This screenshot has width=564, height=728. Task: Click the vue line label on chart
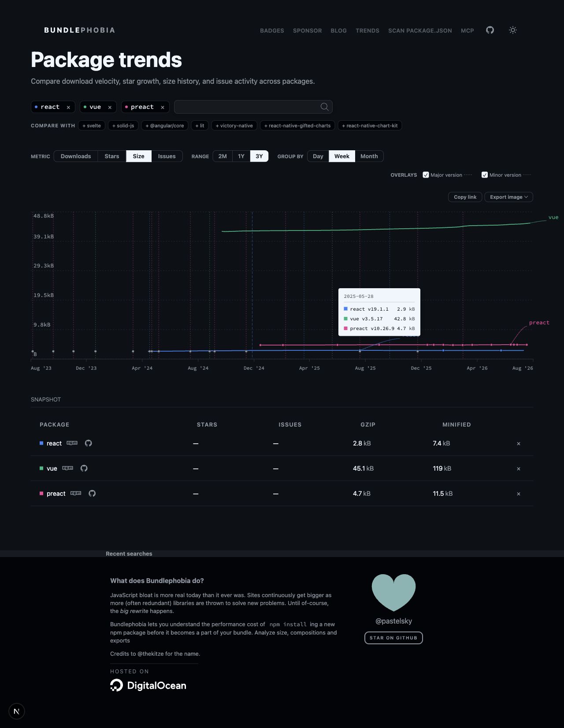point(553,217)
